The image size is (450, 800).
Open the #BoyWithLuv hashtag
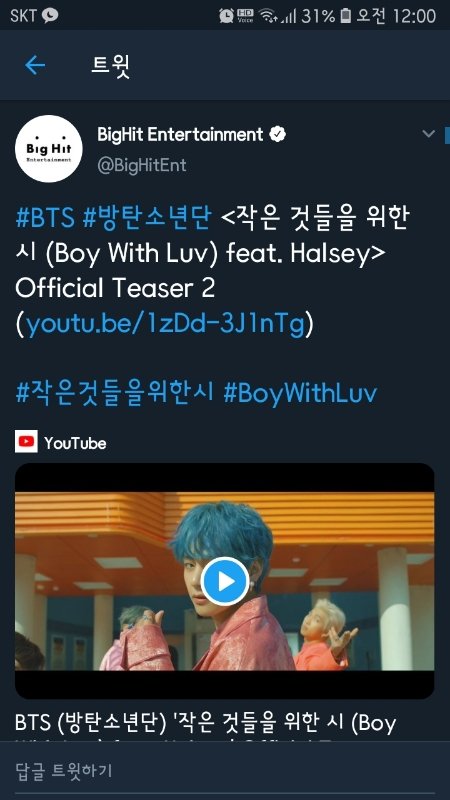pyautogui.click(x=301, y=394)
